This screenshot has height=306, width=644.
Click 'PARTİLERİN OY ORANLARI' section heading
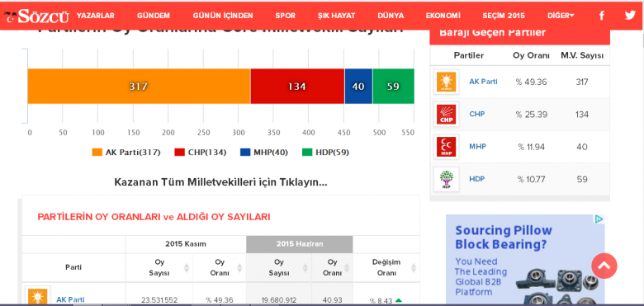pos(154,217)
